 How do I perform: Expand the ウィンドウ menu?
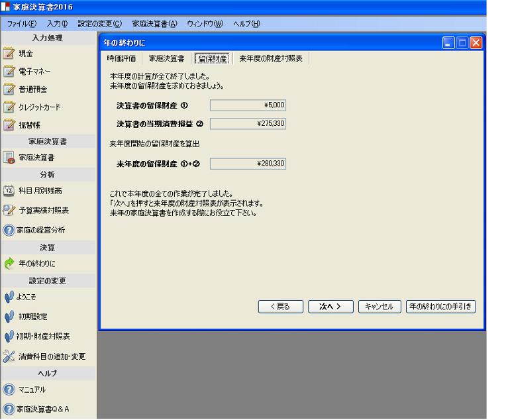[x=205, y=24]
